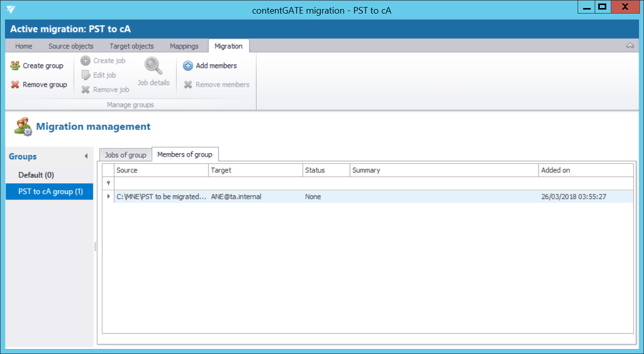Click the Remove job icon

tap(86, 90)
